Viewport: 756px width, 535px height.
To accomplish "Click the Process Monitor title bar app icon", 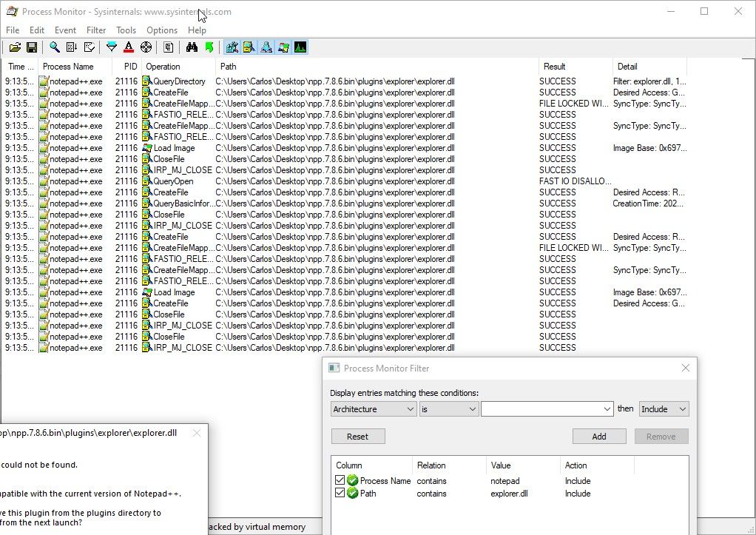I will (12, 11).
